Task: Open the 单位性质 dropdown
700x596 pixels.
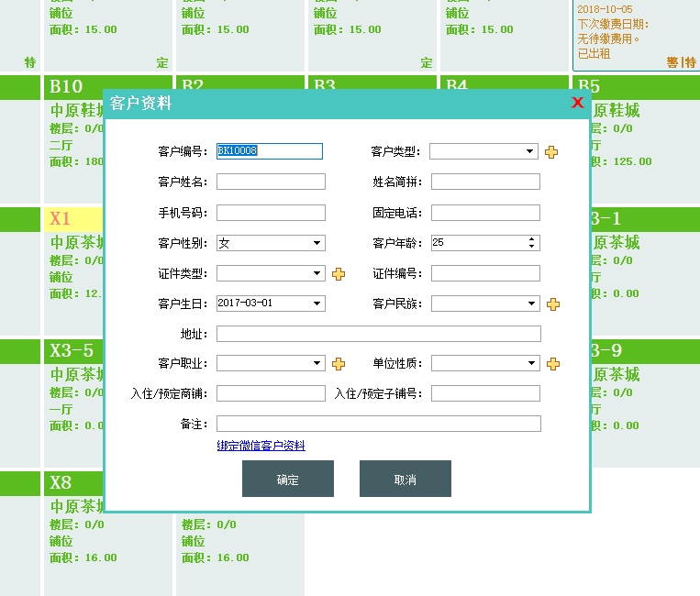Action: (532, 363)
